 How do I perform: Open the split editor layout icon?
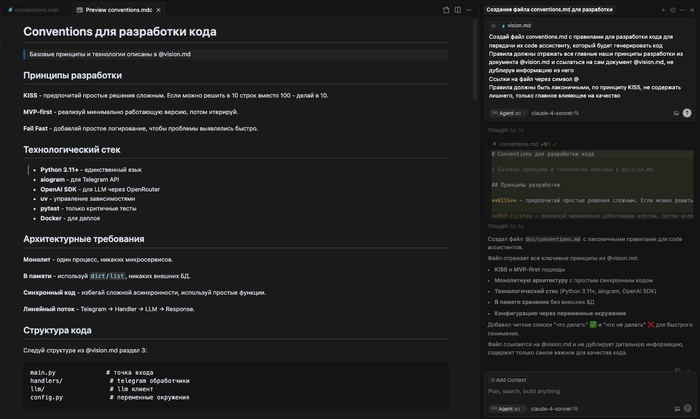click(458, 9)
